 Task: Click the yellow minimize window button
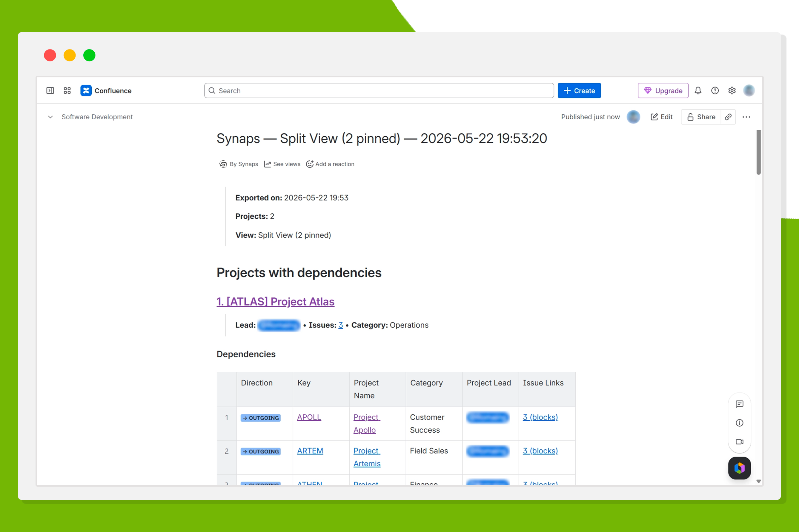coord(70,55)
